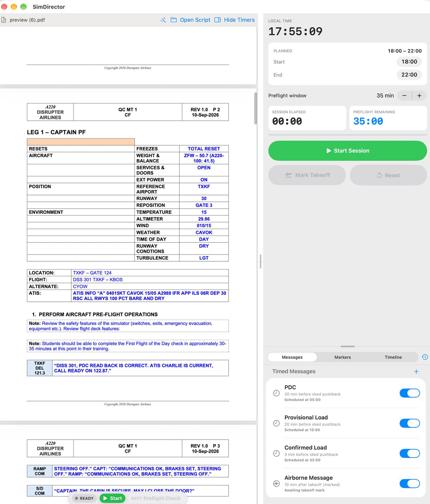Click the RAMP COM cell on page 3
The image size is (430, 504).
[40, 471]
